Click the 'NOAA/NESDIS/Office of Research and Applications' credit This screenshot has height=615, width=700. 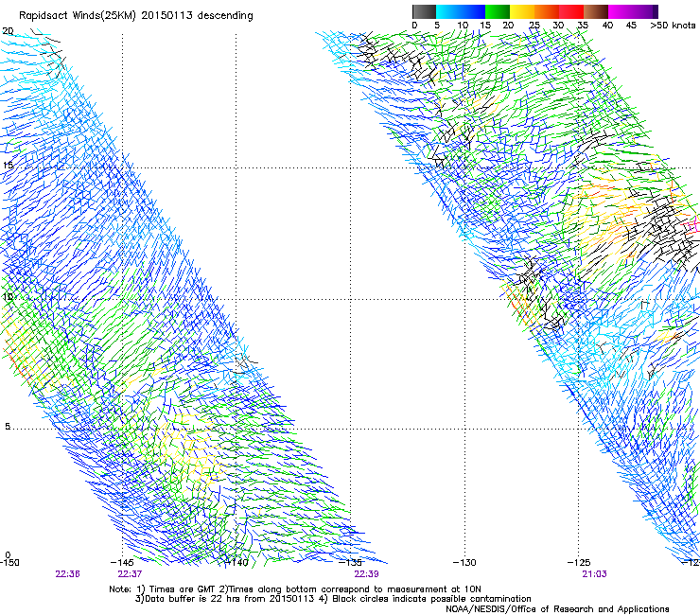pyautogui.click(x=557, y=609)
